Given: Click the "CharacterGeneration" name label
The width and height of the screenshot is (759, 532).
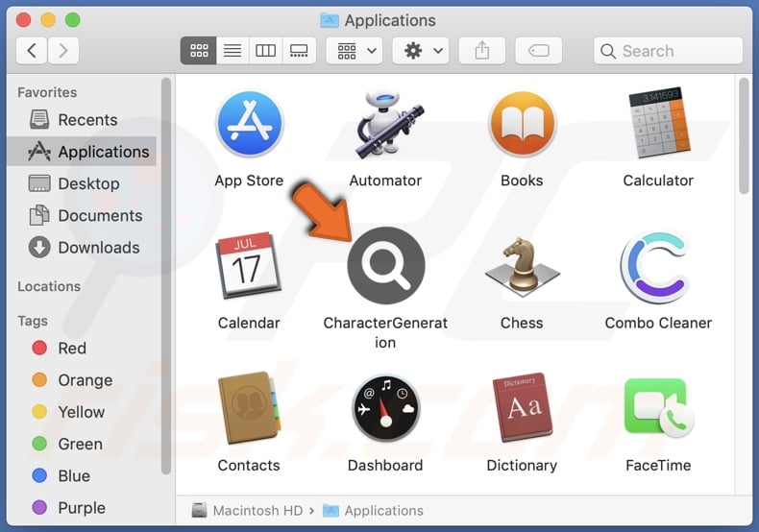Looking at the screenshot, I should click(385, 332).
